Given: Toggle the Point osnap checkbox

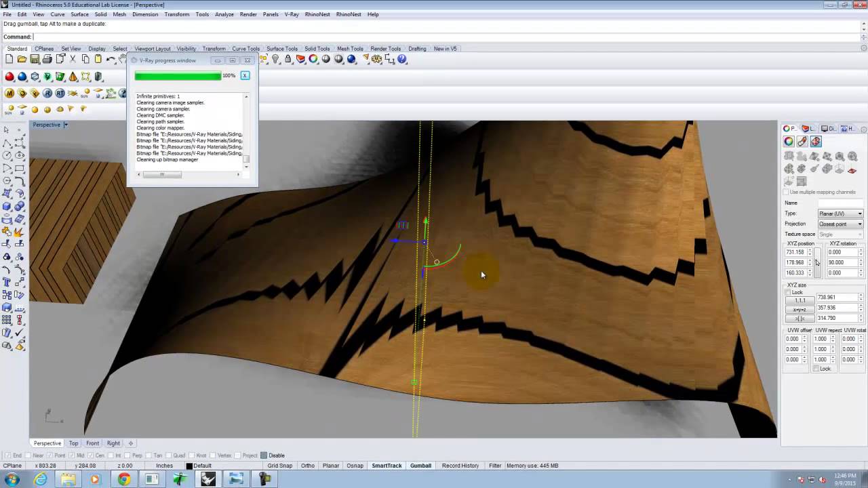Looking at the screenshot, I should tap(50, 455).
